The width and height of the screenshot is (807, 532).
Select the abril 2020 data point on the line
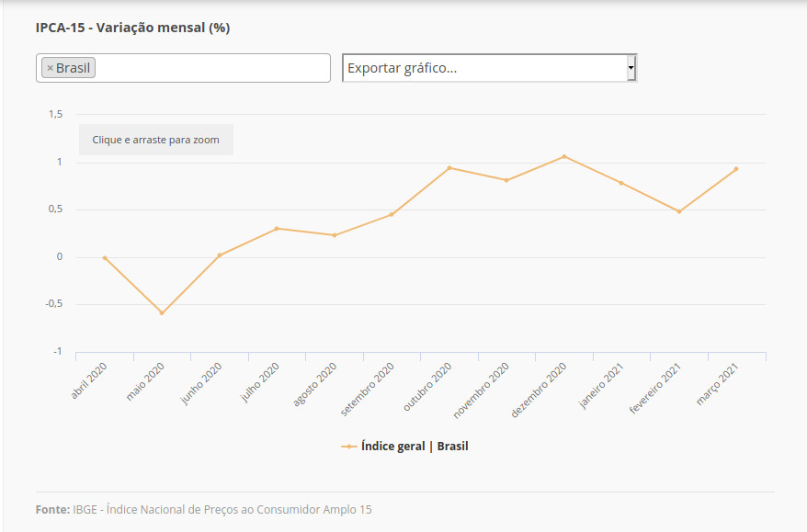(x=105, y=258)
